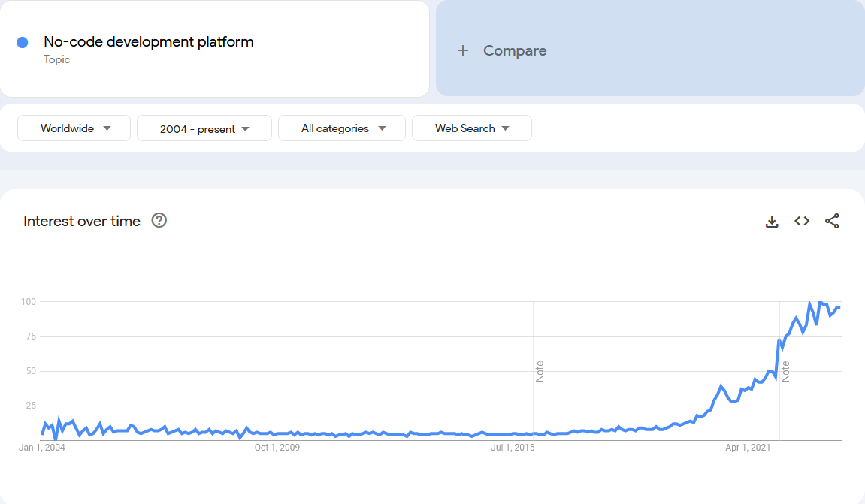Image resolution: width=865 pixels, height=504 pixels.
Task: Open the Worldwide region dropdown
Action: pyautogui.click(x=74, y=128)
